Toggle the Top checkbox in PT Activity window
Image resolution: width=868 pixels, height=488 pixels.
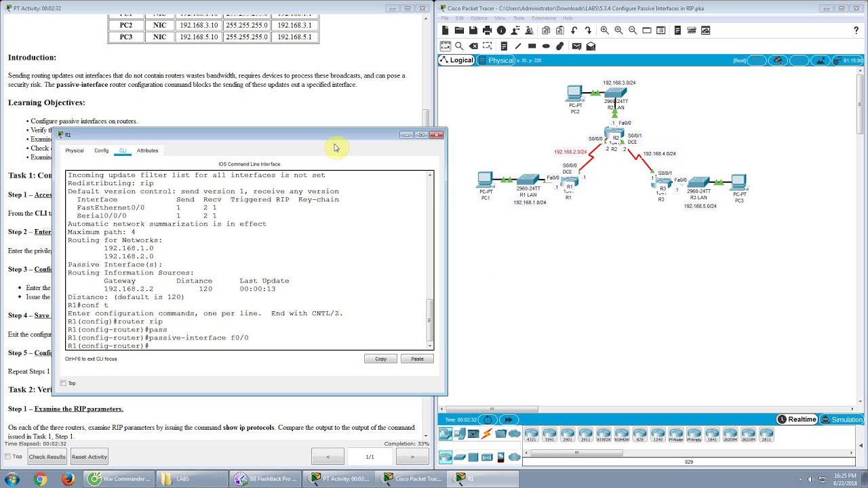(7, 457)
